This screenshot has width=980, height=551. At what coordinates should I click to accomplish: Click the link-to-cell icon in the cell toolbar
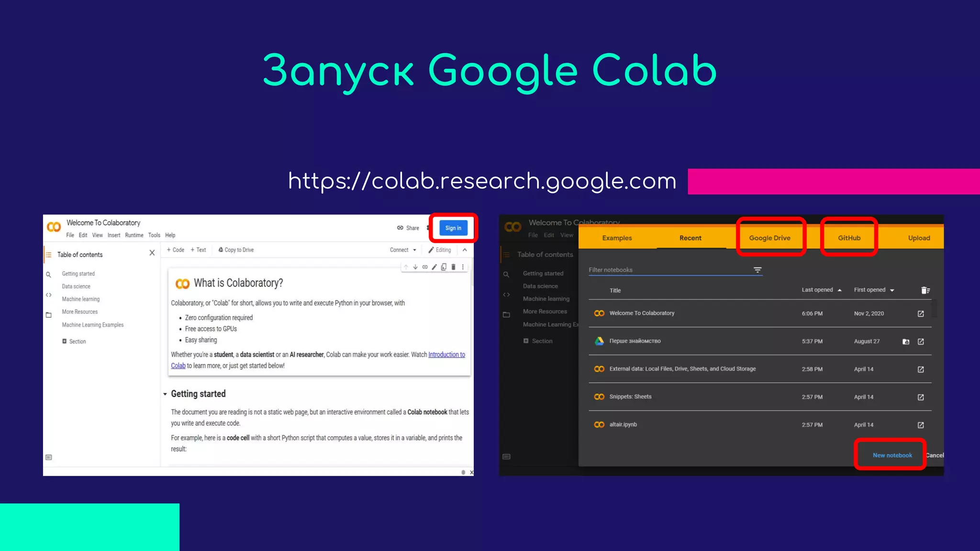[425, 267]
